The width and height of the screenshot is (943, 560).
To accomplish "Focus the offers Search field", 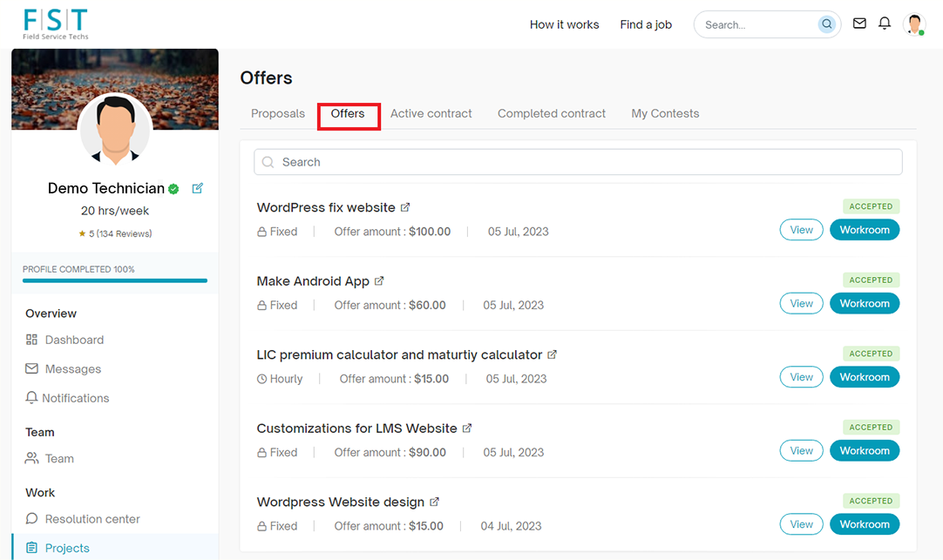I will pyautogui.click(x=578, y=162).
